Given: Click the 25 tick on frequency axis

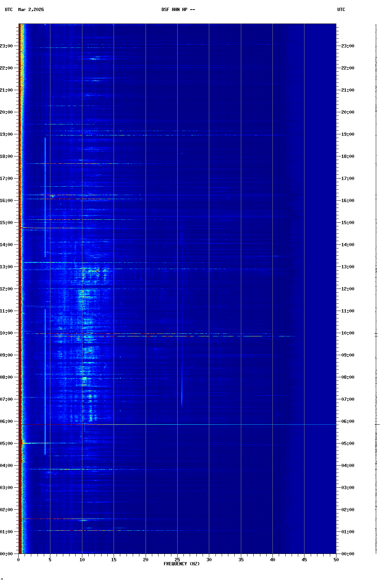Looking at the screenshot, I should coord(177,560).
